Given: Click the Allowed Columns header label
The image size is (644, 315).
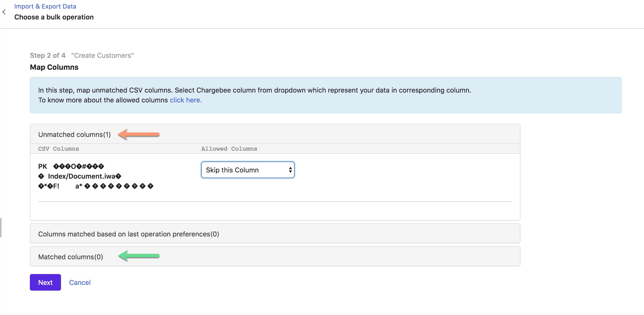Looking at the screenshot, I should pos(229,149).
